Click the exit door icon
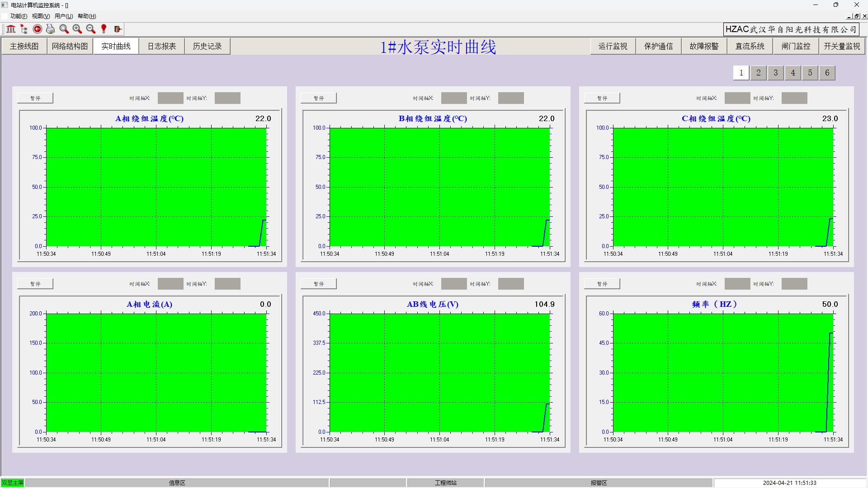Image resolution: width=868 pixels, height=488 pixels. [x=118, y=29]
